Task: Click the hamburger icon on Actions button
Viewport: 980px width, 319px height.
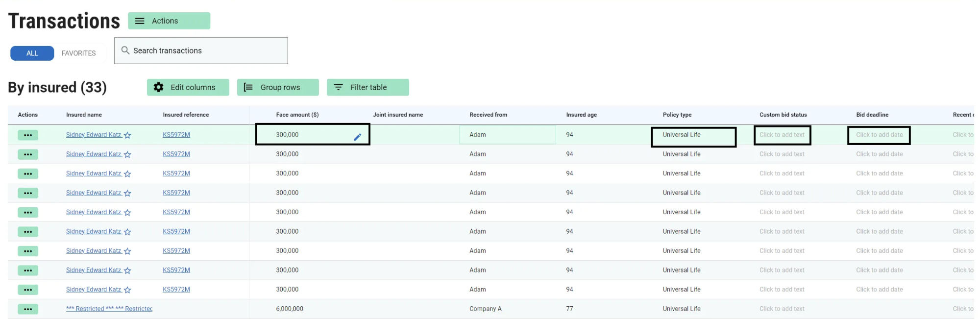Action: (x=140, y=21)
